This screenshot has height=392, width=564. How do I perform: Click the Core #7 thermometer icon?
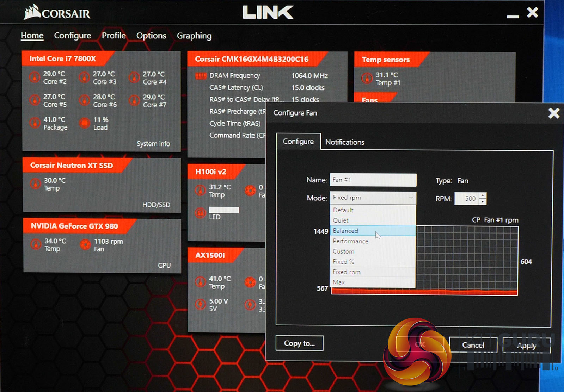pos(134,100)
